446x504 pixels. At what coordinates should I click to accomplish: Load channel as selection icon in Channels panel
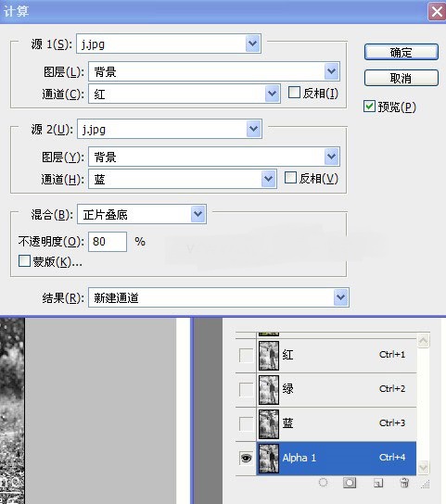323,483
